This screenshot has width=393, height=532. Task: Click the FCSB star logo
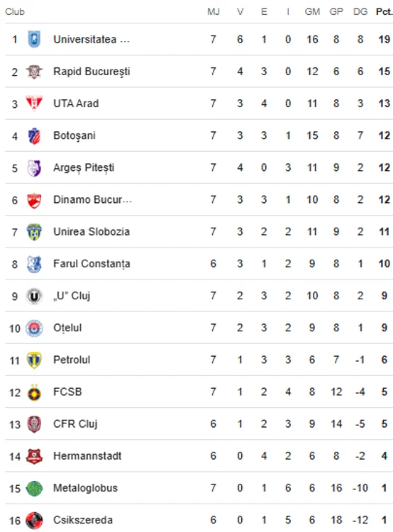coord(34,392)
